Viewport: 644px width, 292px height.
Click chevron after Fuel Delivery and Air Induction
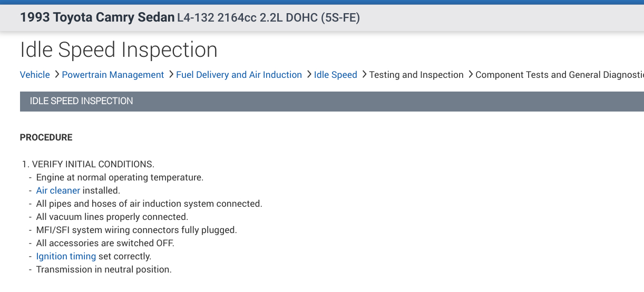308,75
